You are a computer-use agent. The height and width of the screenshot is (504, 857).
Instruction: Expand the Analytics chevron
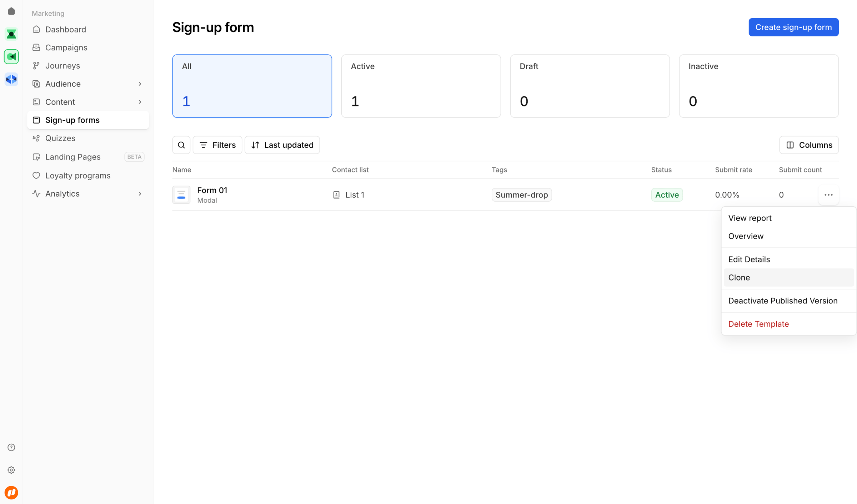pos(140,194)
